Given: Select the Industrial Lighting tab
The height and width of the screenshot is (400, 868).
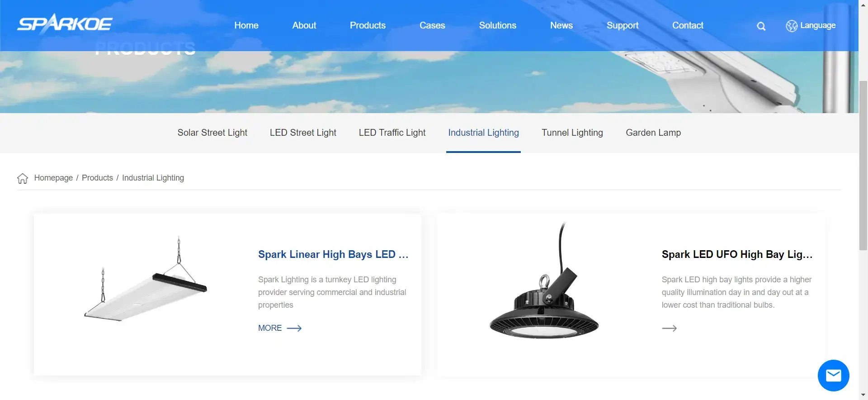Looking at the screenshot, I should point(483,133).
